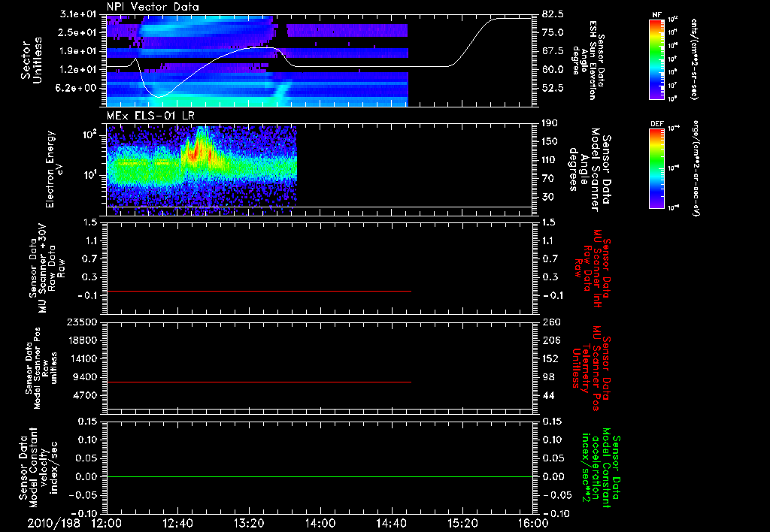Screen dimensions: 770x532
Task: Click the 'MU Scanner +30V Raw Data' axis title
Action: 47,268
